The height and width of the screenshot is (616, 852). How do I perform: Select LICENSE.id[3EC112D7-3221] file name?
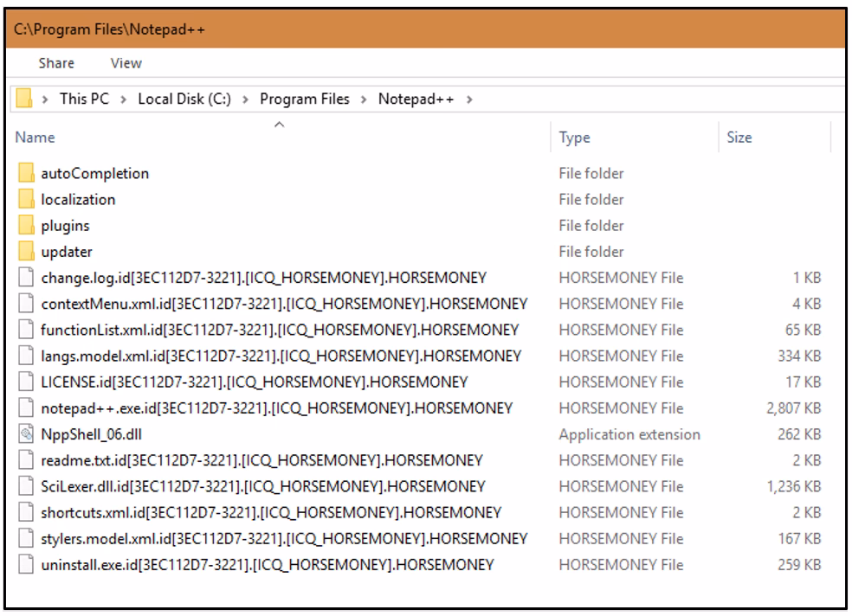coord(255,382)
